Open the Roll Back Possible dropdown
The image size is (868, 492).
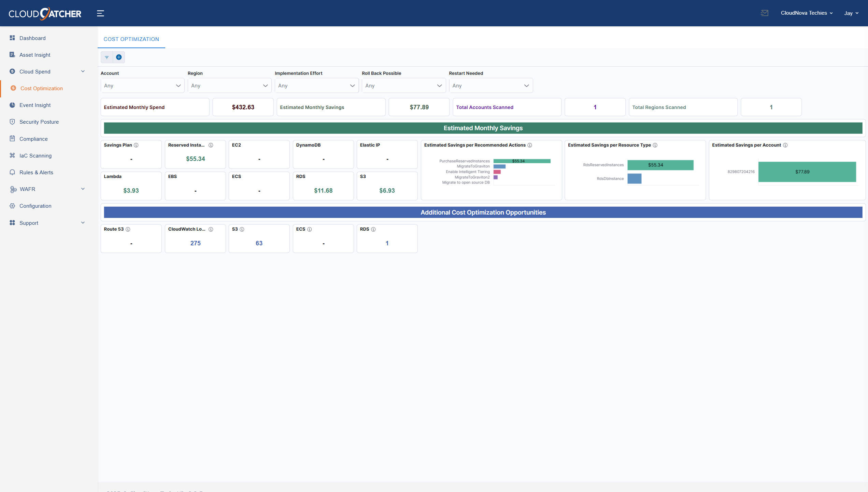(403, 85)
